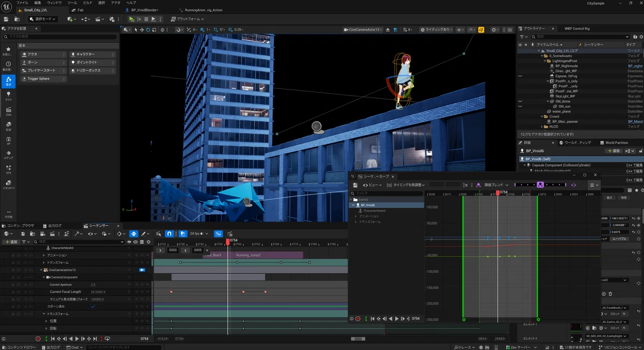Select the Cine category in Place Actors
This screenshot has width=644, height=350.
click(x=8, y=111)
